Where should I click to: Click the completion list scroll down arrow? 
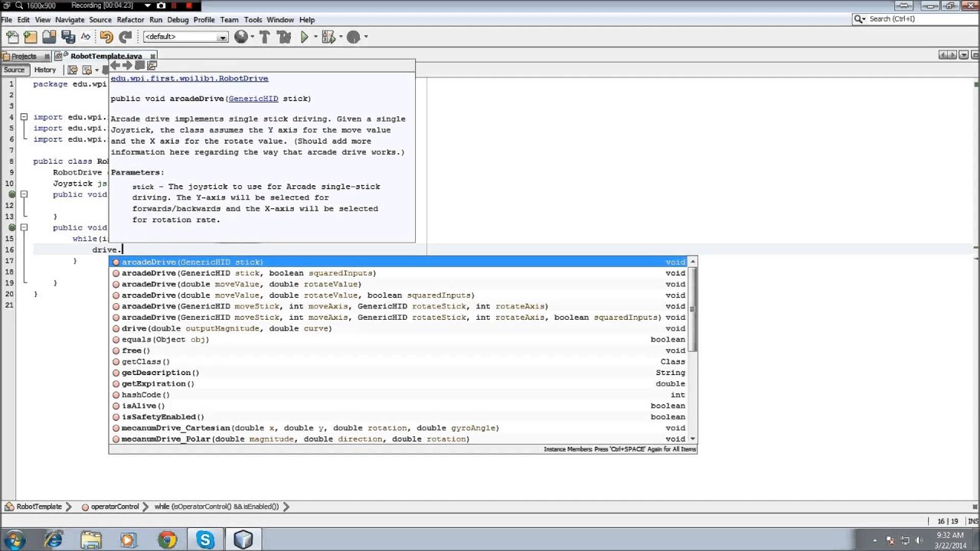tap(693, 439)
